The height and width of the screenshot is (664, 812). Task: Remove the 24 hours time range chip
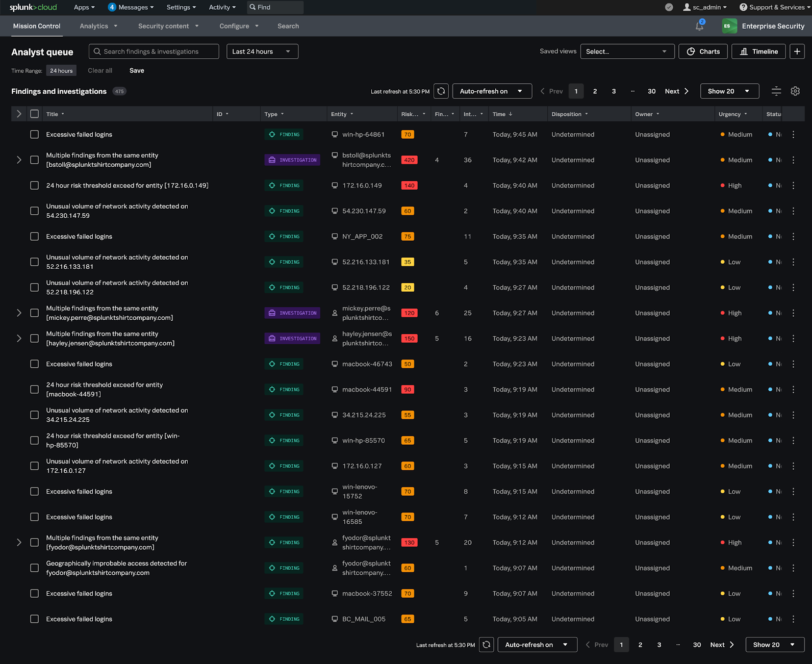(x=61, y=71)
